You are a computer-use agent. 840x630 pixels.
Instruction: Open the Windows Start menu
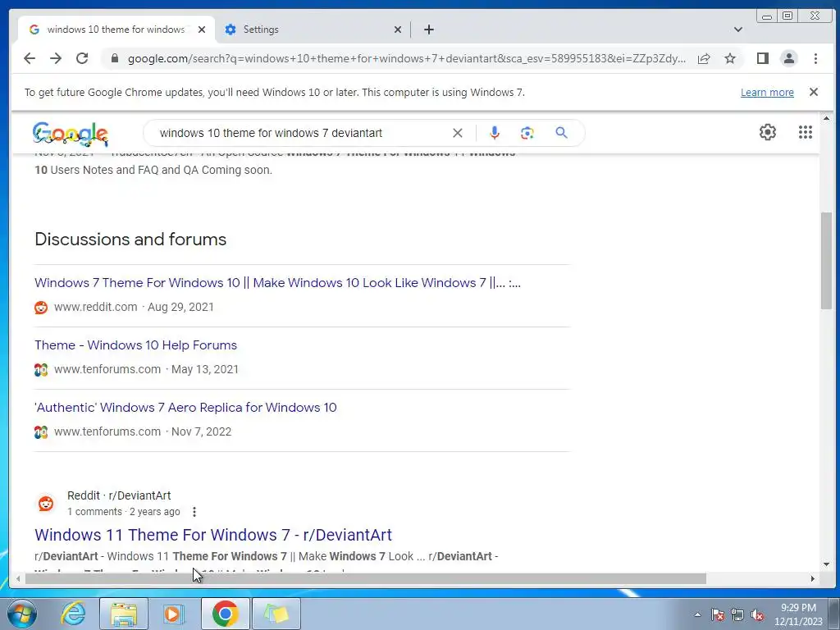[x=22, y=614]
